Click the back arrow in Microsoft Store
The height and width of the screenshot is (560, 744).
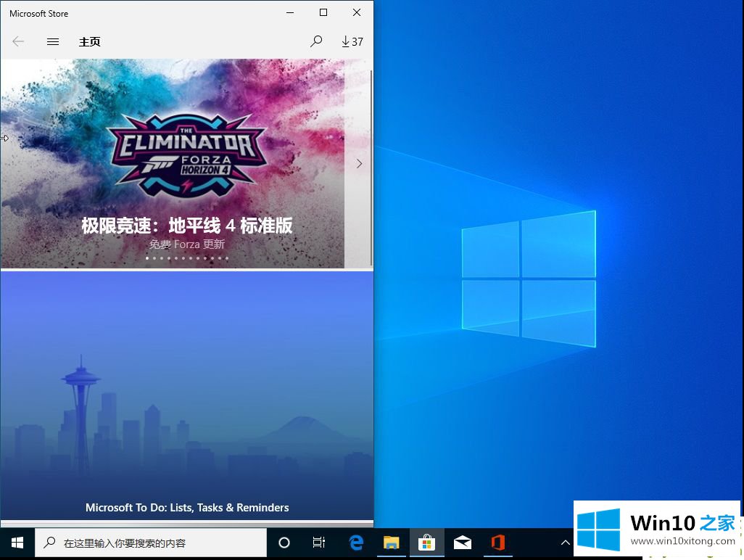click(19, 42)
